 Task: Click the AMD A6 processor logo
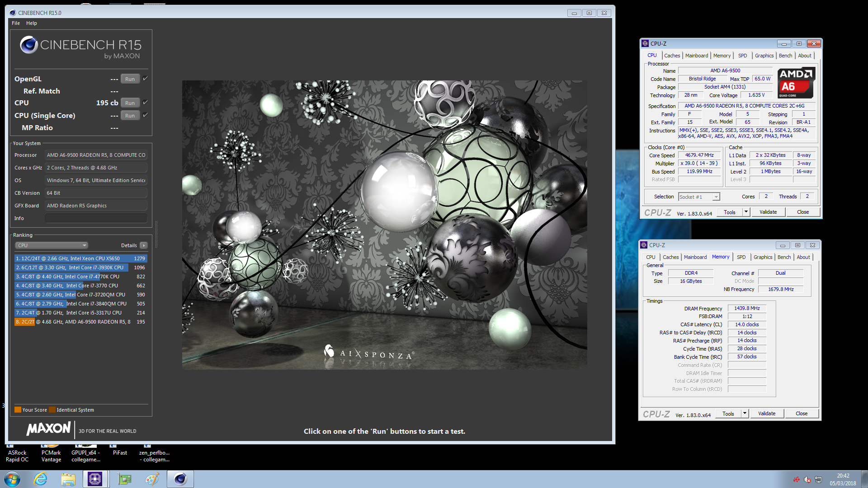796,83
